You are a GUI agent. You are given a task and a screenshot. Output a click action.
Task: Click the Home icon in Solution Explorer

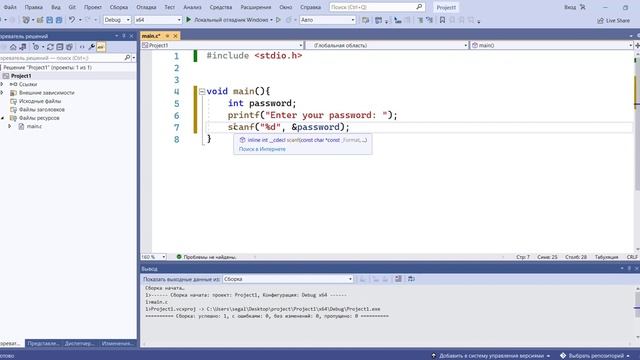click(x=13, y=47)
